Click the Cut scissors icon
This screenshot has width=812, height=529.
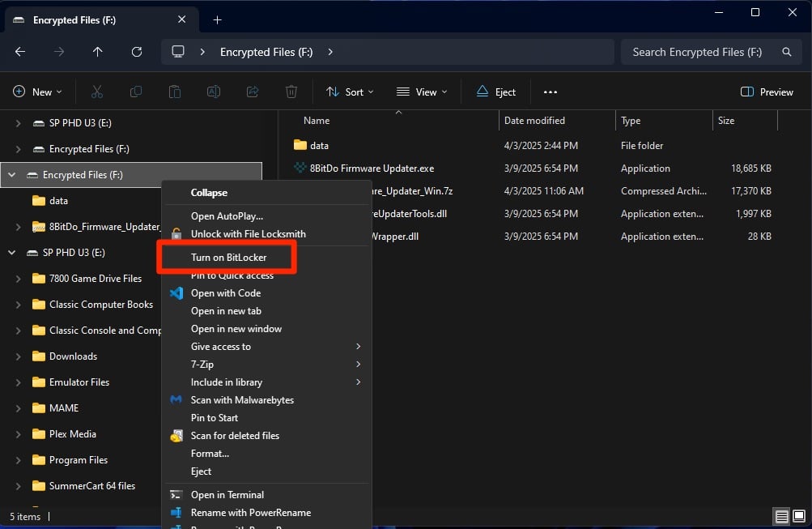(97, 92)
